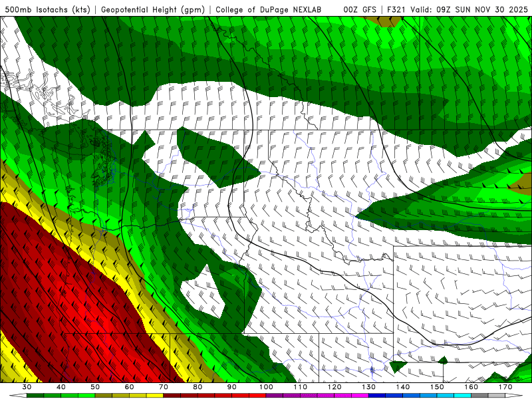532x399 pixels.
Task: Click the '90' colorbar label
Action: (232, 387)
